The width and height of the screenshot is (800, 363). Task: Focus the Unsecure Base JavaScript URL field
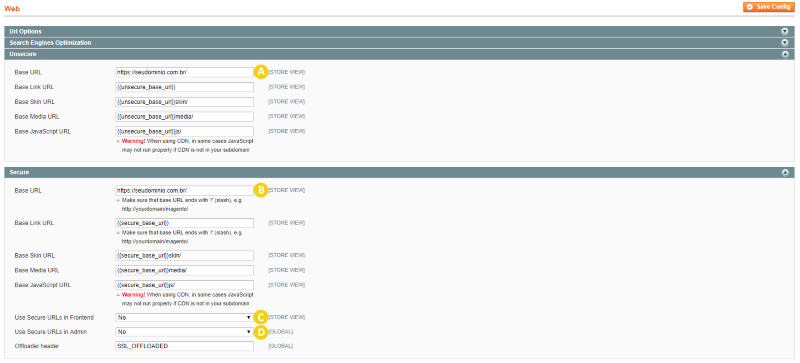coord(185,131)
